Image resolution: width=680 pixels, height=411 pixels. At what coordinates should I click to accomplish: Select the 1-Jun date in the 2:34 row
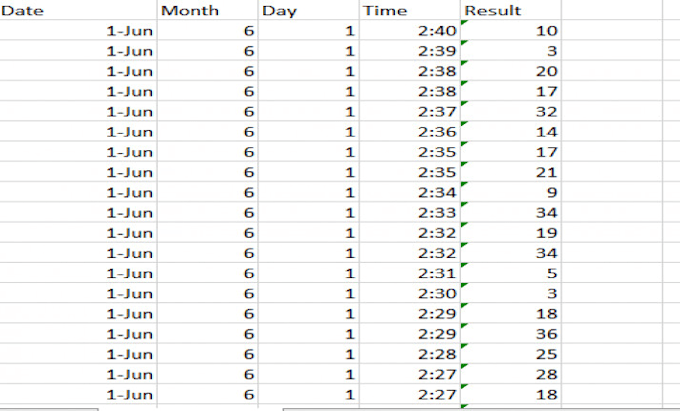coord(78,192)
